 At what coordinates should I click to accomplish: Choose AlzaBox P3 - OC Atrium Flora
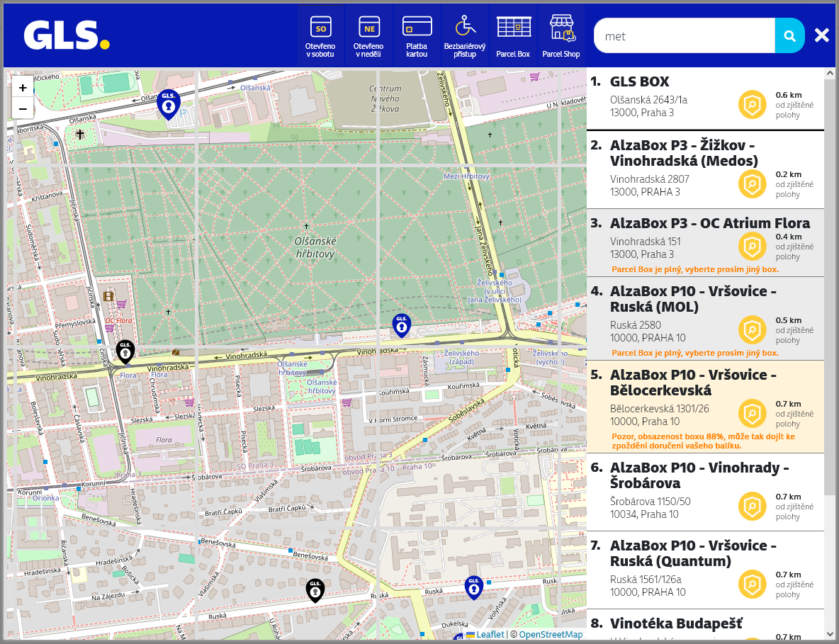(705, 243)
